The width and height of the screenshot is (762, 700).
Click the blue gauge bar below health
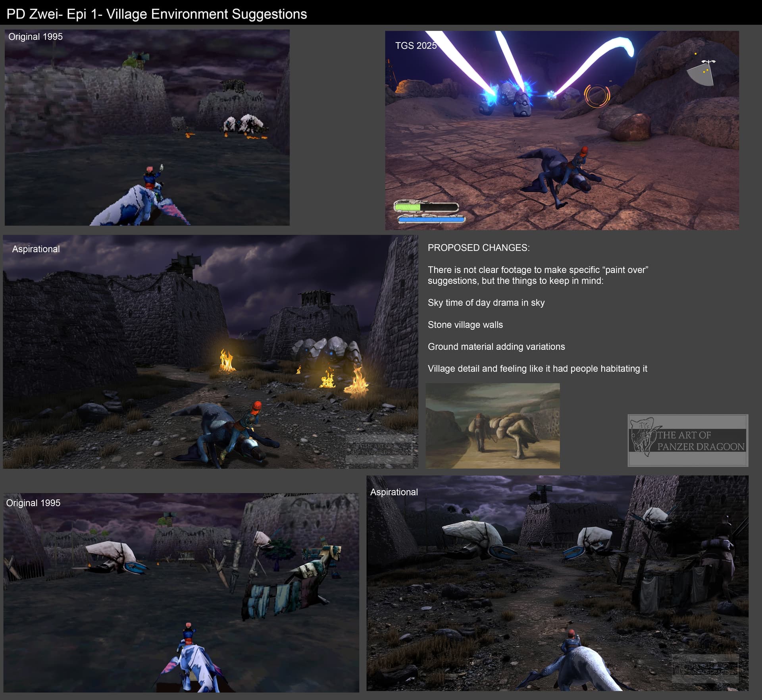[431, 219]
